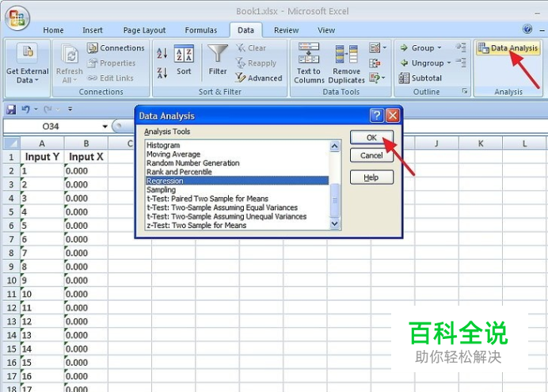This screenshot has height=392, width=548.
Task: Open Outline dialog launcher
Action: [x=465, y=91]
